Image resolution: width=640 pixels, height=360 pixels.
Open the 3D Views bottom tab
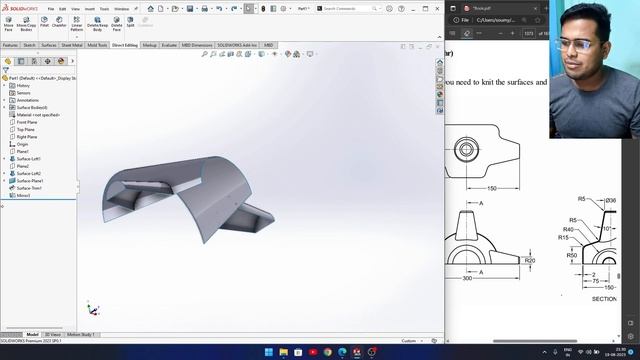click(x=53, y=335)
